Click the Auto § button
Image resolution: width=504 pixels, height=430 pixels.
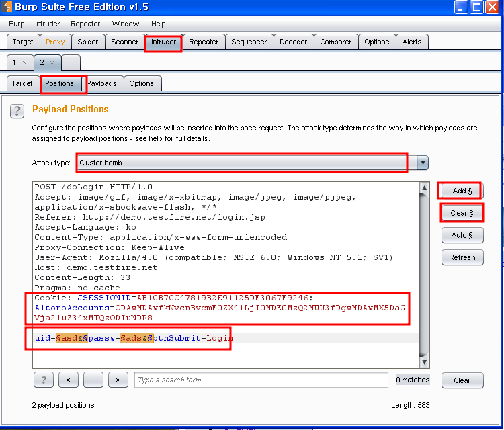point(462,235)
